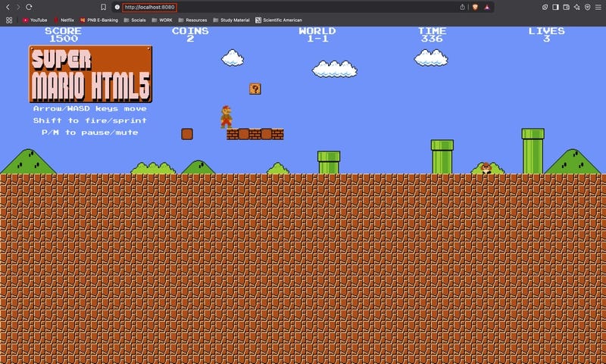Expand the Resources bookmark folder
The height and width of the screenshot is (364, 606).
pos(192,20)
